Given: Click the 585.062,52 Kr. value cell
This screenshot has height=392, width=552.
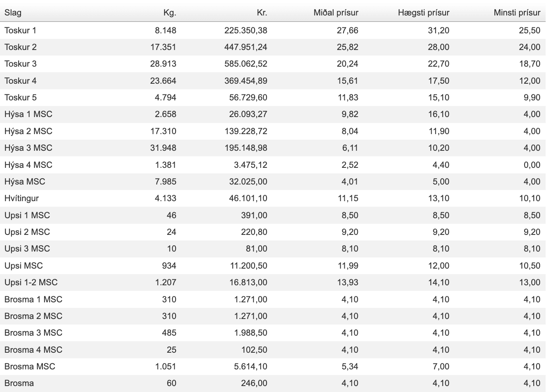Looking at the screenshot, I should 245,64.
